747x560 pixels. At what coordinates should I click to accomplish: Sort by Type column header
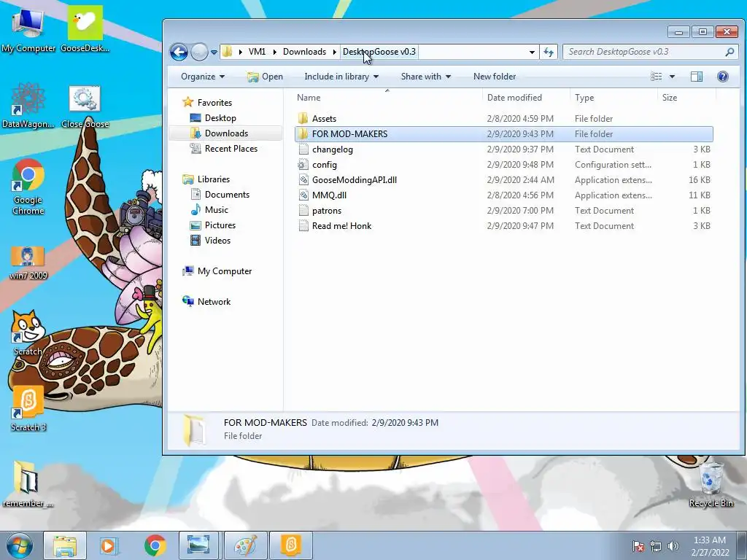click(x=614, y=98)
